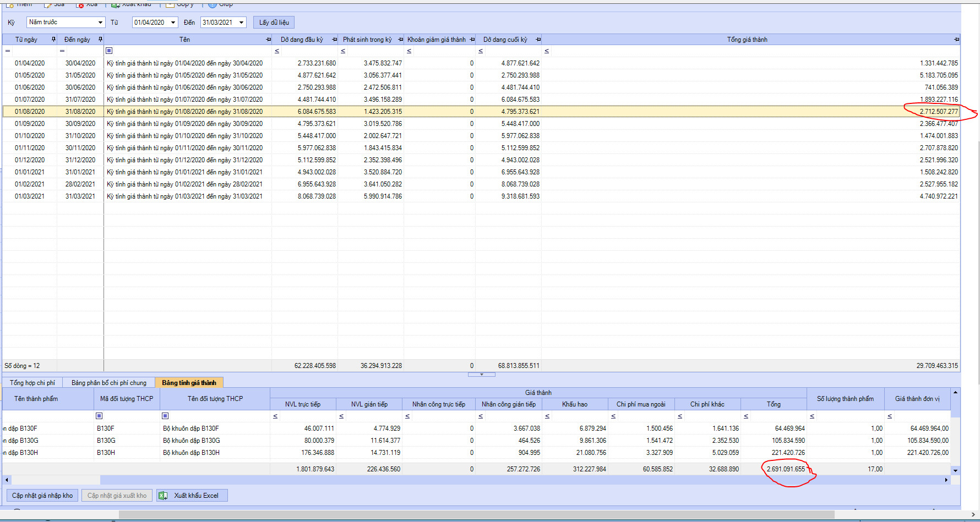Pin the Đến ngày column

point(100,39)
